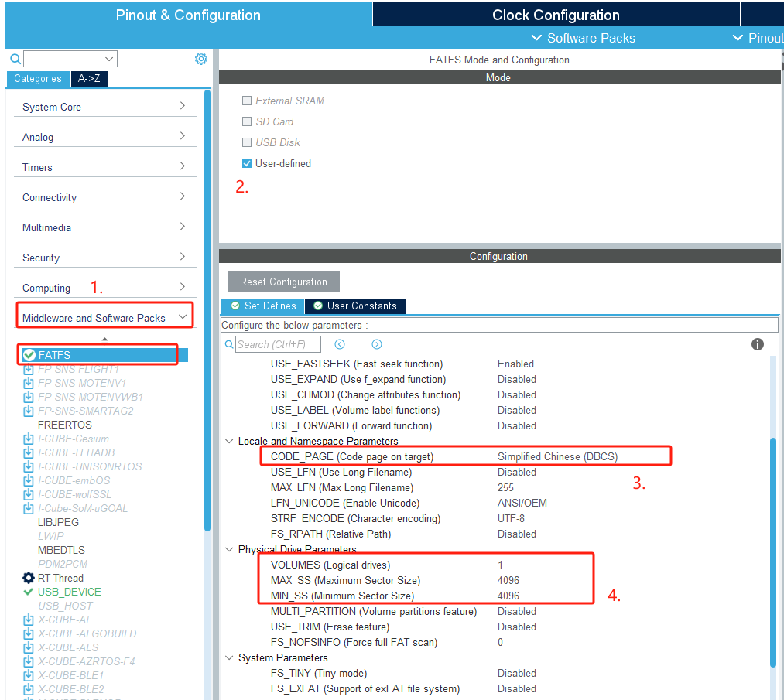Collapse Locale and Namespace Parameters group
Screen dimensions: 784x700
tap(229, 441)
